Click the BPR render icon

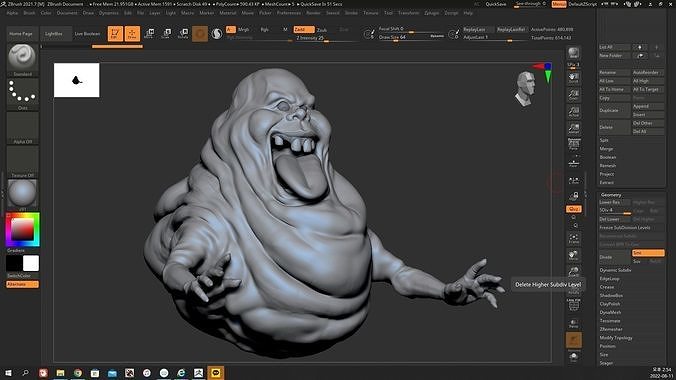pos(573,53)
